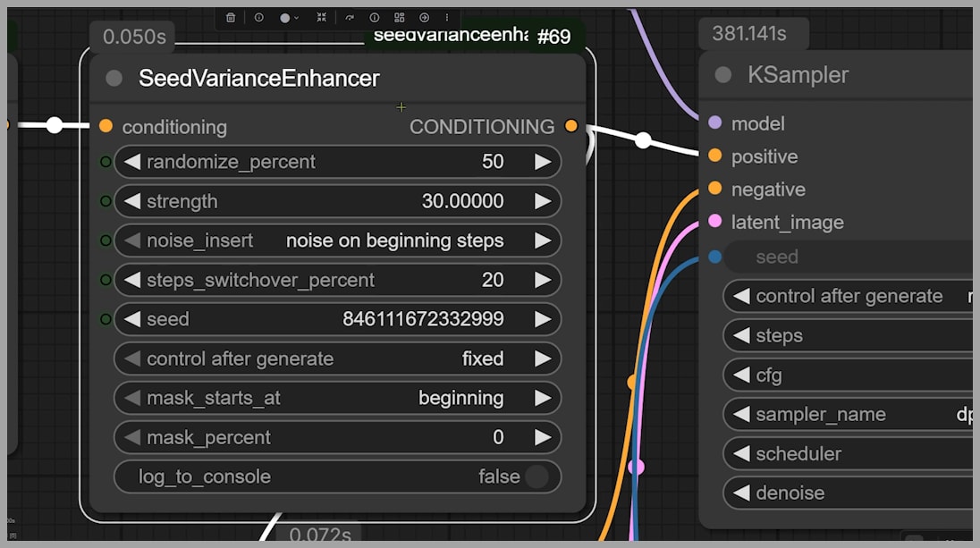Open the KSampler sampler_name dropdown
Screen dimensions: 980x548
click(849, 414)
